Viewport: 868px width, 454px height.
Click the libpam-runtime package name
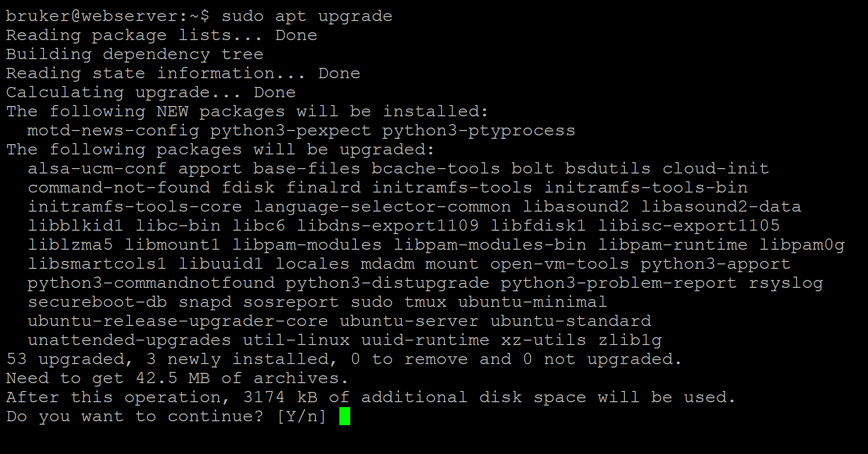[672, 245]
